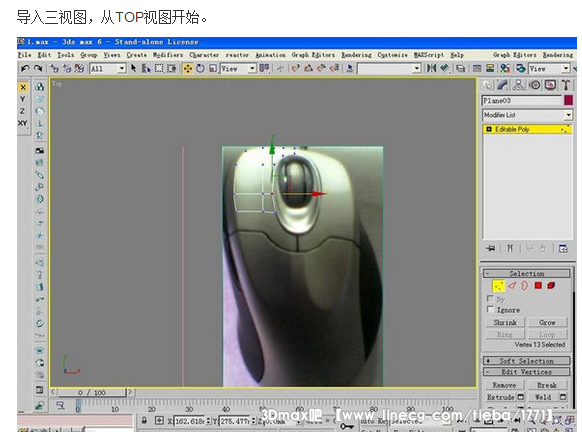Click the Shrink button
Image resolution: width=582 pixels, height=432 pixels.
pyautogui.click(x=505, y=322)
